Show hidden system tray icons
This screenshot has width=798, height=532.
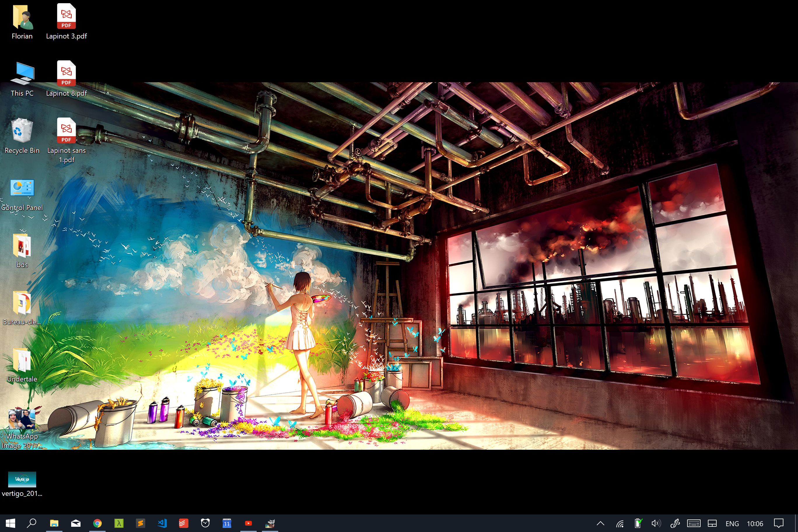tap(600, 523)
